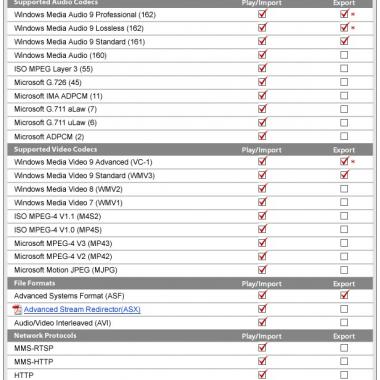Toggle the Export checkbox for ISO MPEG Layer 3 (55)
Screen dimensions: 380x380
(344, 69)
